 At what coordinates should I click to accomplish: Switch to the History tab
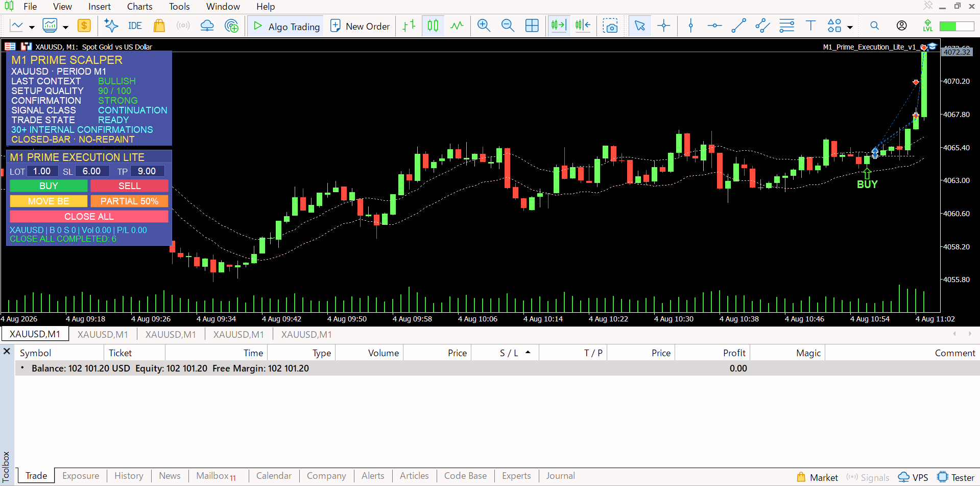pos(129,476)
